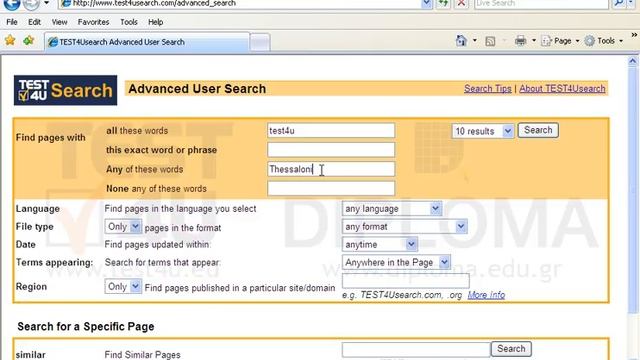
Task: Show more toolbar commands chevron
Action: pos(634,36)
